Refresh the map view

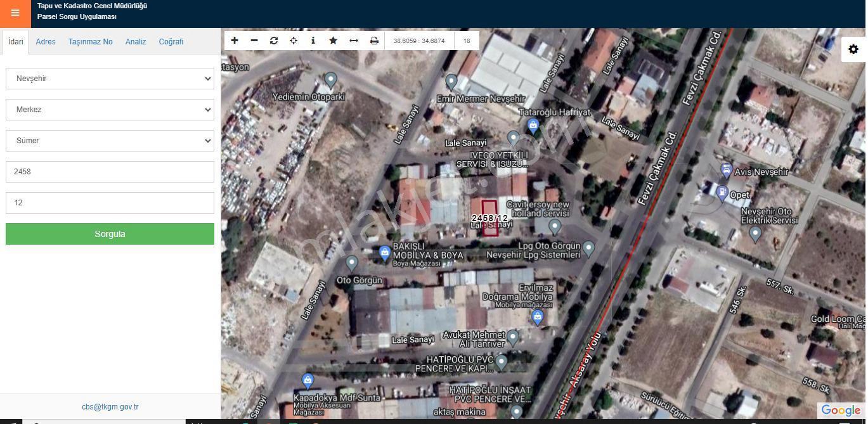click(x=274, y=41)
